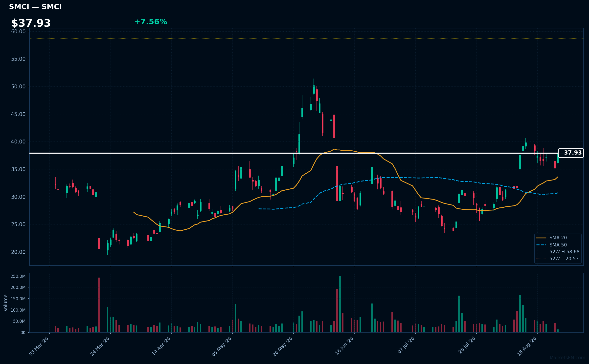
Task: Click the SMCI — SMCI chart title
Action: coord(35,7)
